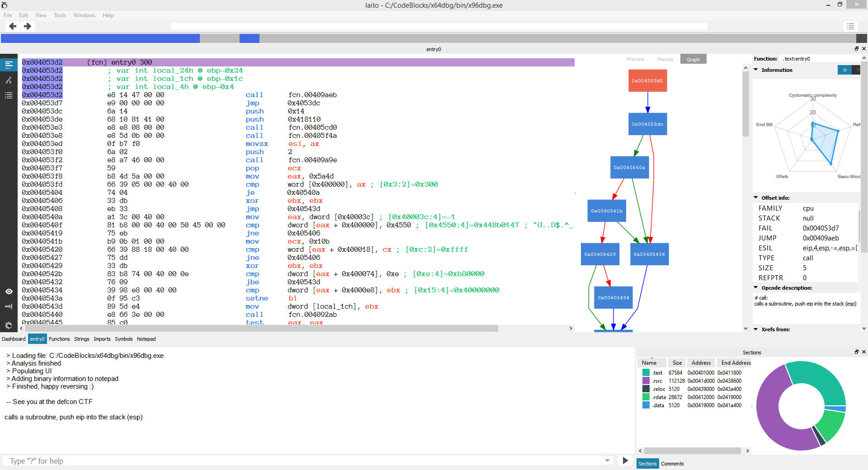This screenshot has width=868, height=470.
Task: Switch to the Comments tab in Sections panel
Action: click(x=672, y=463)
